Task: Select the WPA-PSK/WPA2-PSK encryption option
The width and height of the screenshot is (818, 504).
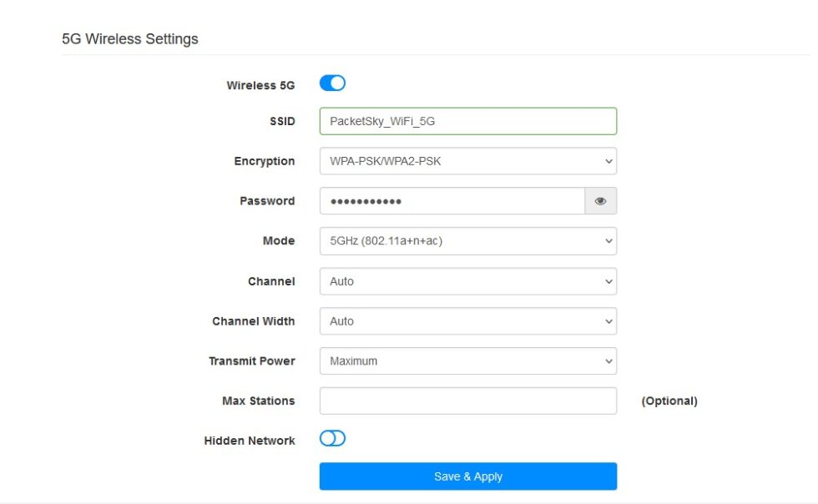Action: 467,160
